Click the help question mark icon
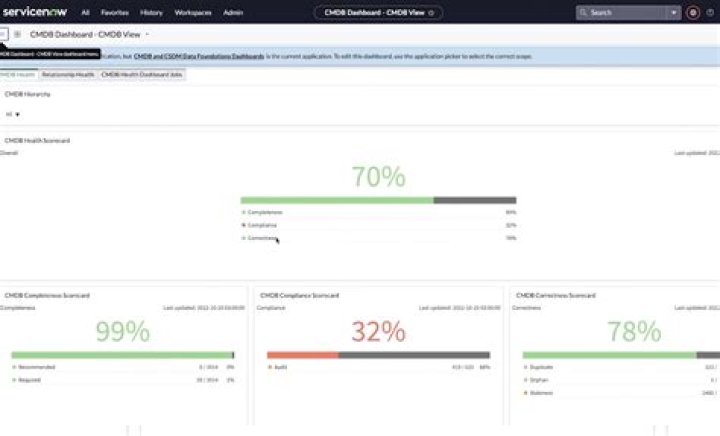The width and height of the screenshot is (720, 436). pyautogui.click(x=710, y=13)
